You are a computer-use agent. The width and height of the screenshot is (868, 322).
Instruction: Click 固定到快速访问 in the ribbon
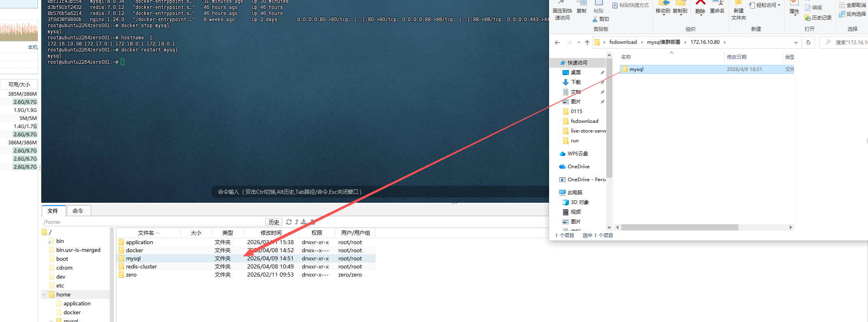[x=562, y=11]
